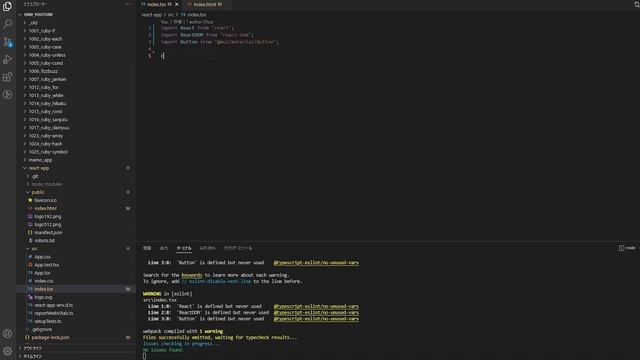
Task: Open index.html in the explorer
Action: 45,208
